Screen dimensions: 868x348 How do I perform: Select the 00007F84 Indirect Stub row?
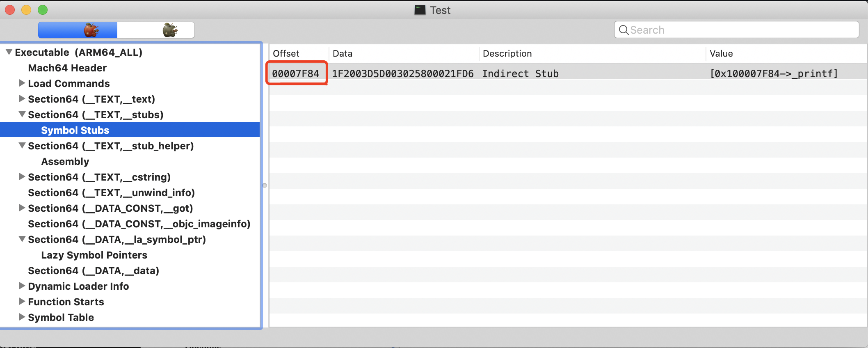tap(568, 73)
